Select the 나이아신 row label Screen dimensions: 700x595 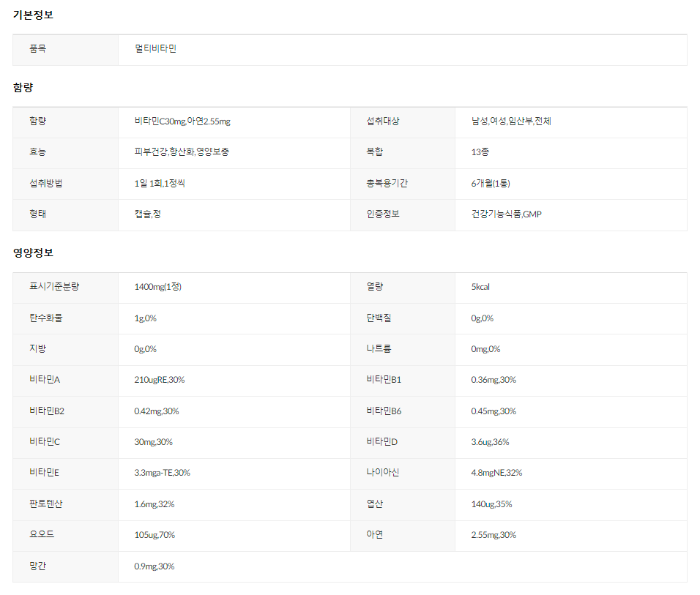click(383, 473)
